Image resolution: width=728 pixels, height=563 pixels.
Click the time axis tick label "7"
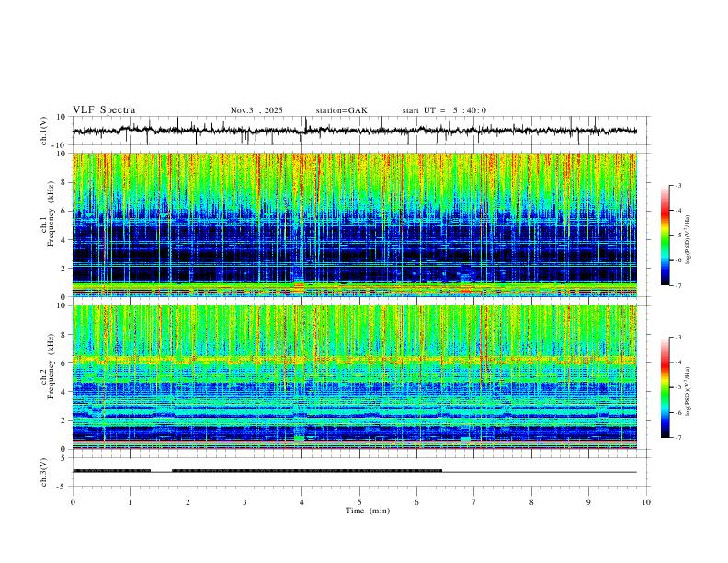[x=474, y=502]
